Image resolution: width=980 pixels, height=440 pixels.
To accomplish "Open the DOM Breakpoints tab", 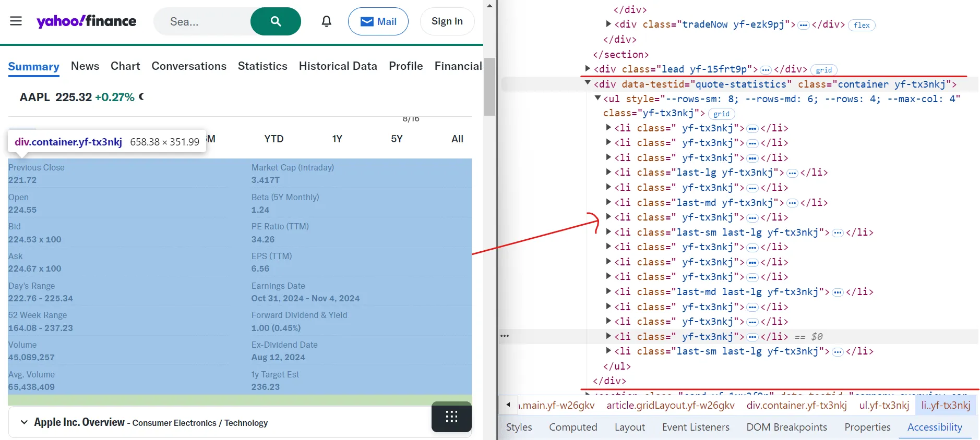I will [787, 427].
